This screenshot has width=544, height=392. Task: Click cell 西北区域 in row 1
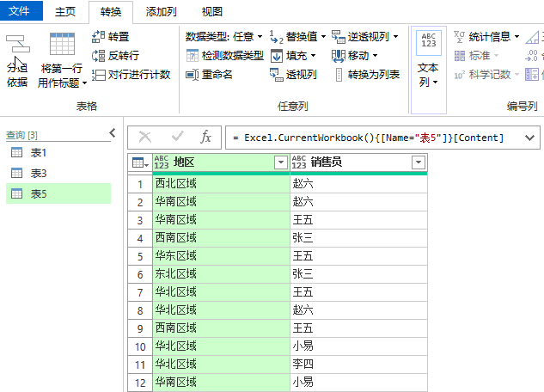coord(221,183)
